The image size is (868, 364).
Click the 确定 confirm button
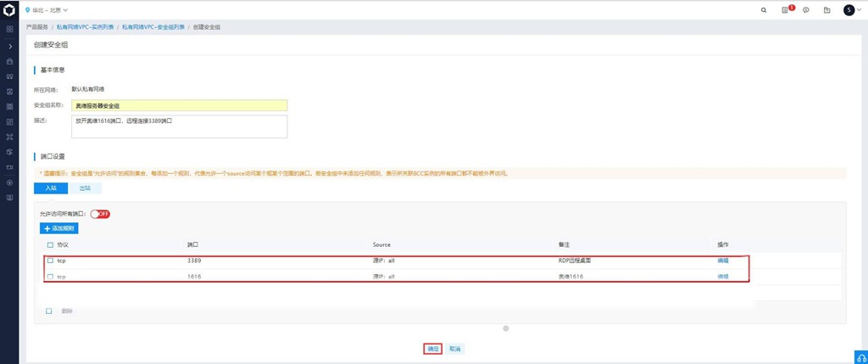pyautogui.click(x=432, y=349)
